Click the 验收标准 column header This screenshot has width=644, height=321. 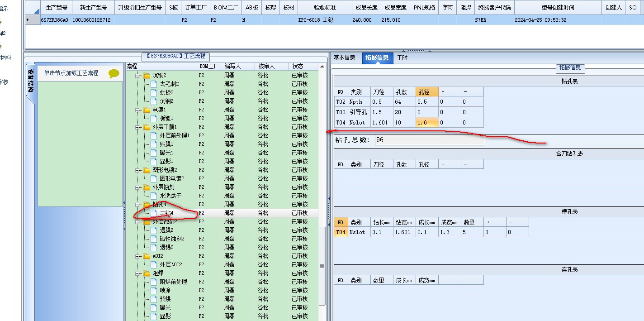[x=325, y=8]
